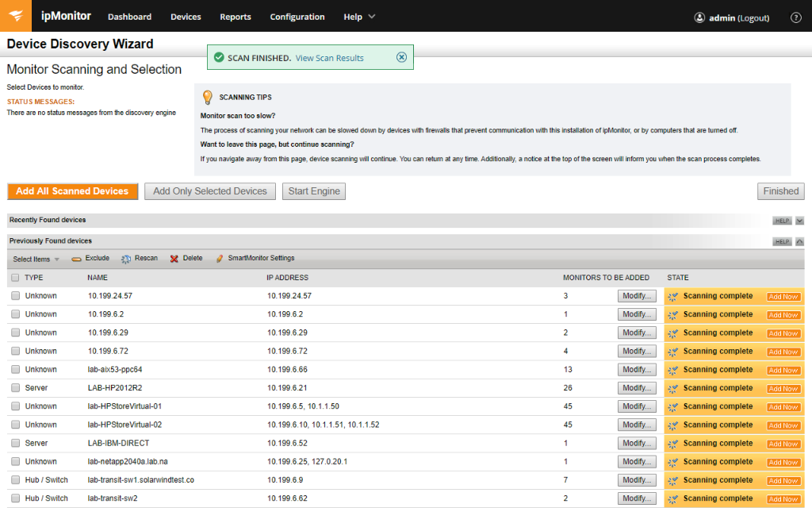Click the admin user profile icon

(699, 17)
